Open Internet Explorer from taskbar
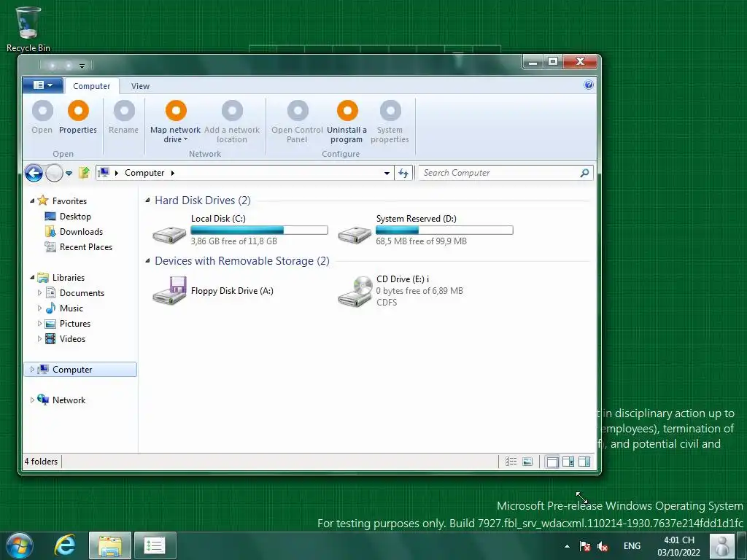 click(x=65, y=545)
